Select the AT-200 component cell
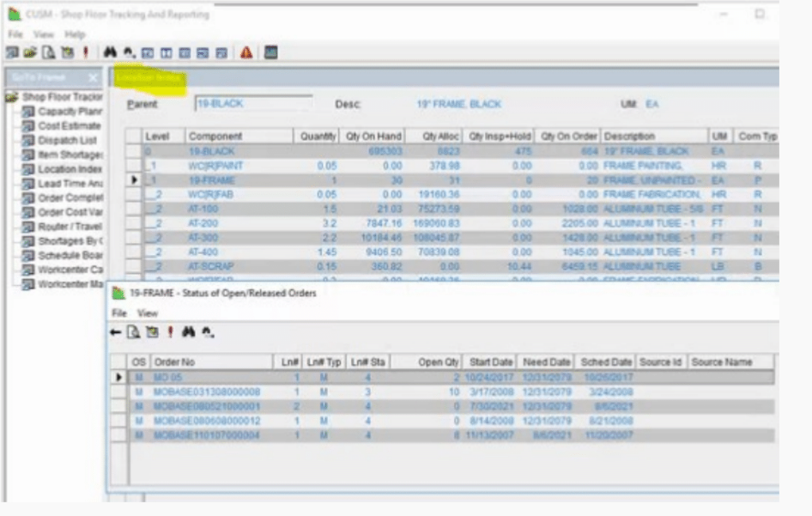812x516 pixels. point(239,223)
